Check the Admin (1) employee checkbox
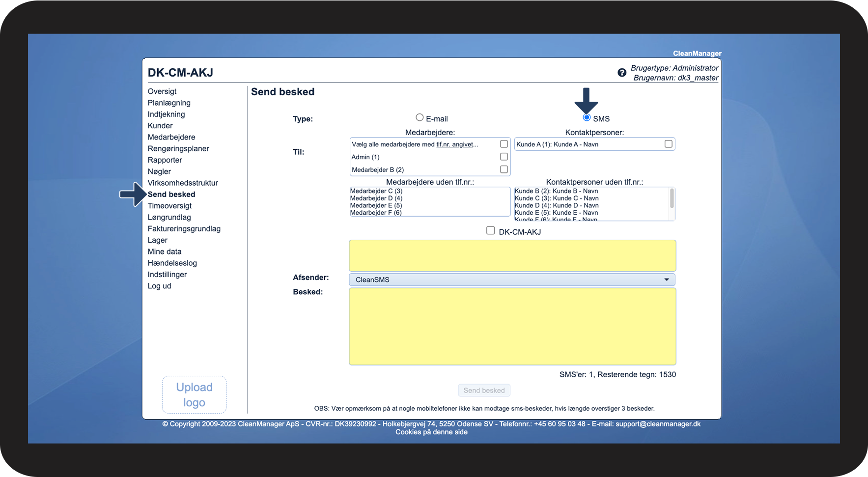The height and width of the screenshot is (477, 868). (504, 157)
